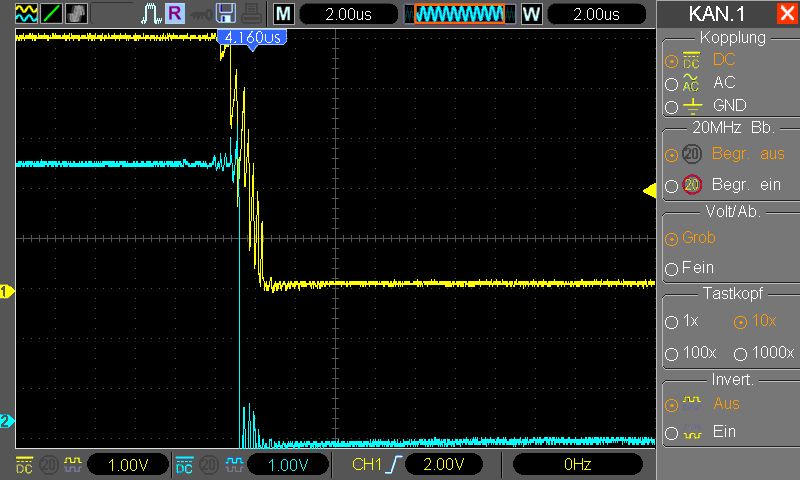Select the green line vector icon

(x=51, y=13)
